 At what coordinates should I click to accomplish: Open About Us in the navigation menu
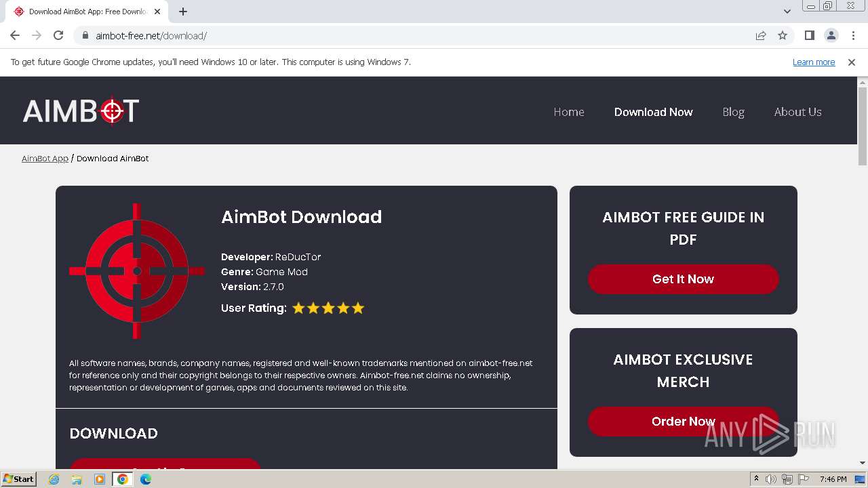(797, 112)
